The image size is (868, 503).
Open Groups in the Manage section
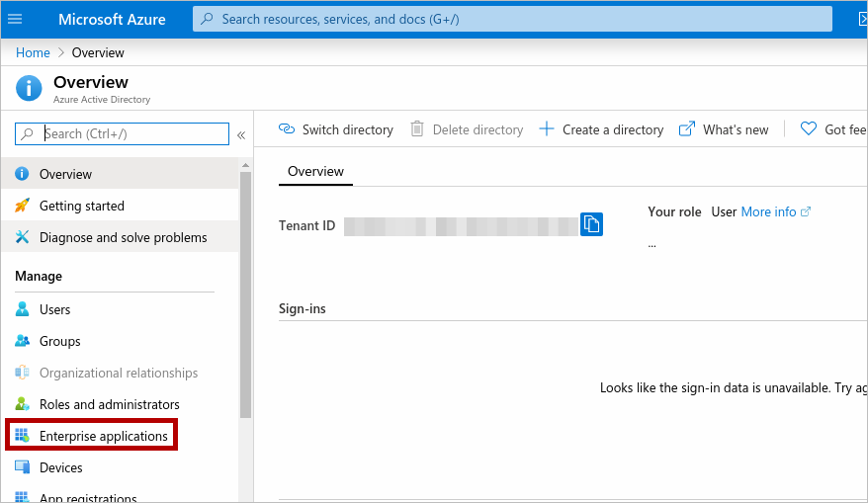tap(59, 341)
